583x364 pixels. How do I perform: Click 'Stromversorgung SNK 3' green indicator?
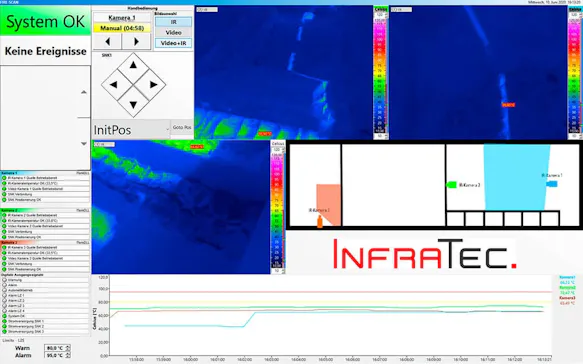tap(4, 331)
